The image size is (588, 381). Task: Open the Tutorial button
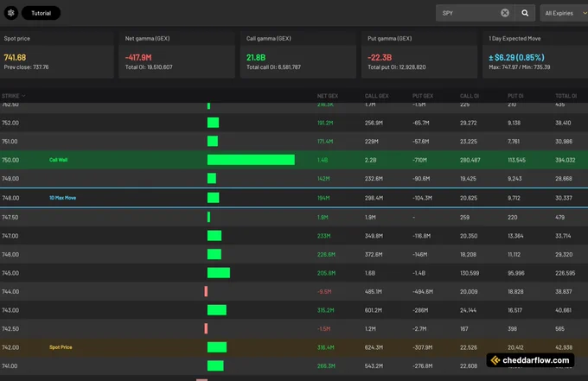coord(41,13)
